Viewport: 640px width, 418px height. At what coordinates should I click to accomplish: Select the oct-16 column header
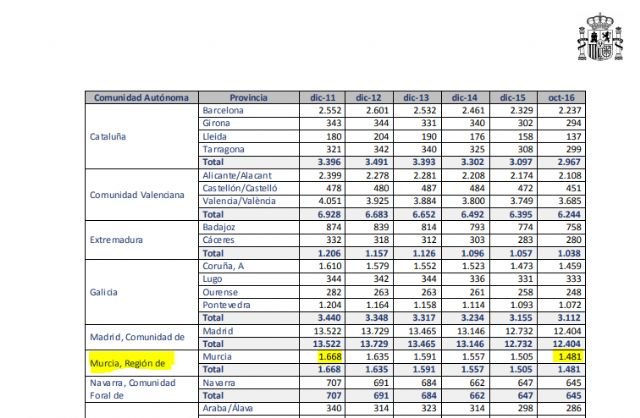tap(566, 97)
